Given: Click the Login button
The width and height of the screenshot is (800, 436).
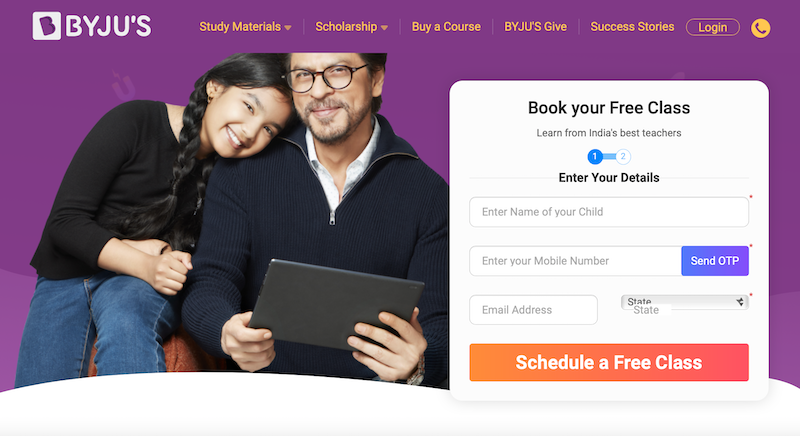Looking at the screenshot, I should tap(713, 27).
